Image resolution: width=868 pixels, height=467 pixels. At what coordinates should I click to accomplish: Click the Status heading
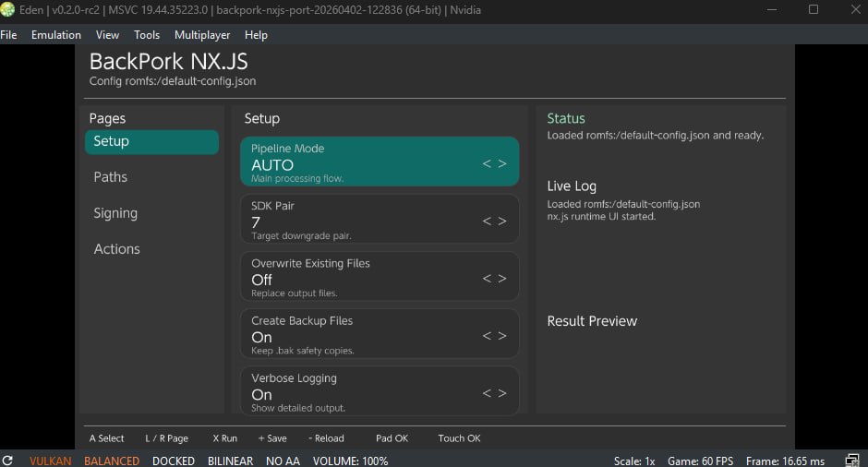pyautogui.click(x=566, y=118)
